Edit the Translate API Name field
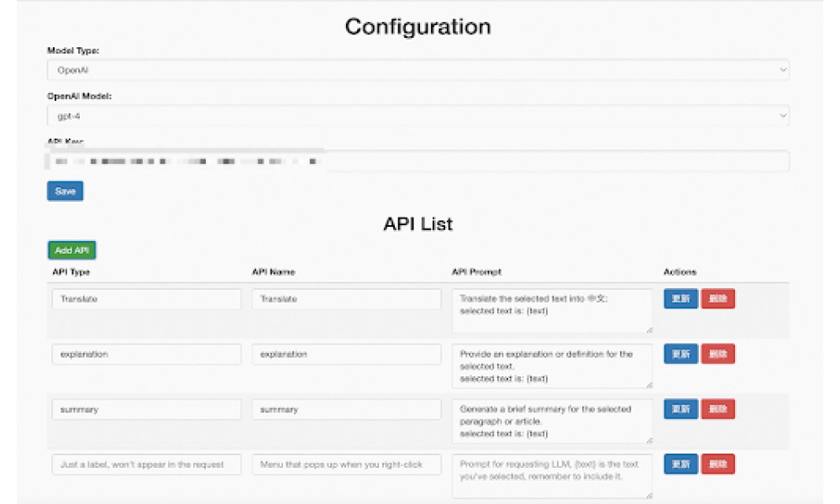Screen dimensions: 840x504 point(347,299)
